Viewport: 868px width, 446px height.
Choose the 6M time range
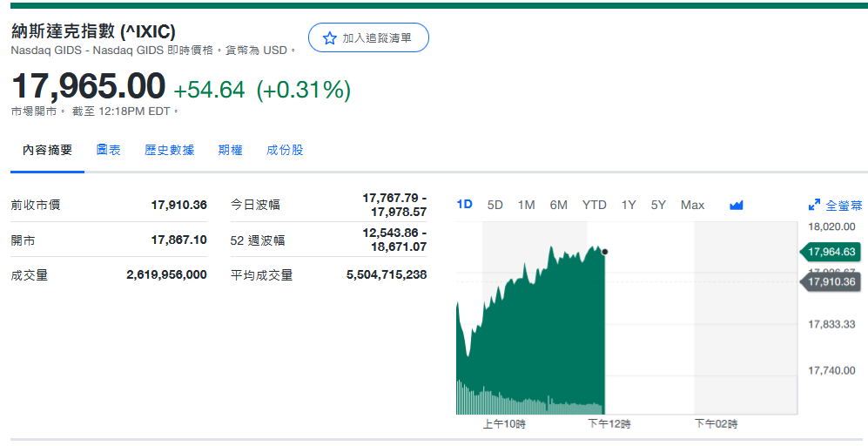click(558, 205)
